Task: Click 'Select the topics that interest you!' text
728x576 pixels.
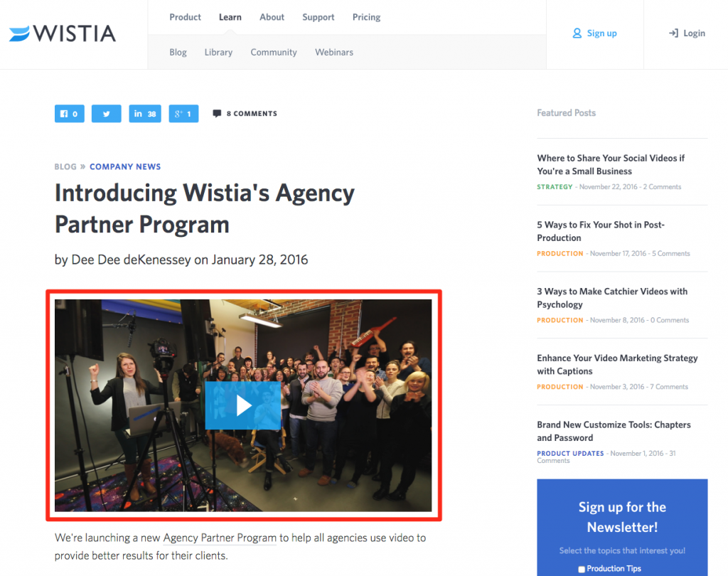Action: [x=622, y=550]
